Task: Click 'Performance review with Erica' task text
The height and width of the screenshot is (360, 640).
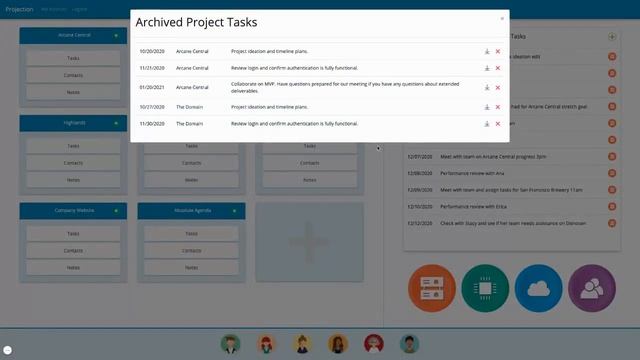Action: pos(473,207)
